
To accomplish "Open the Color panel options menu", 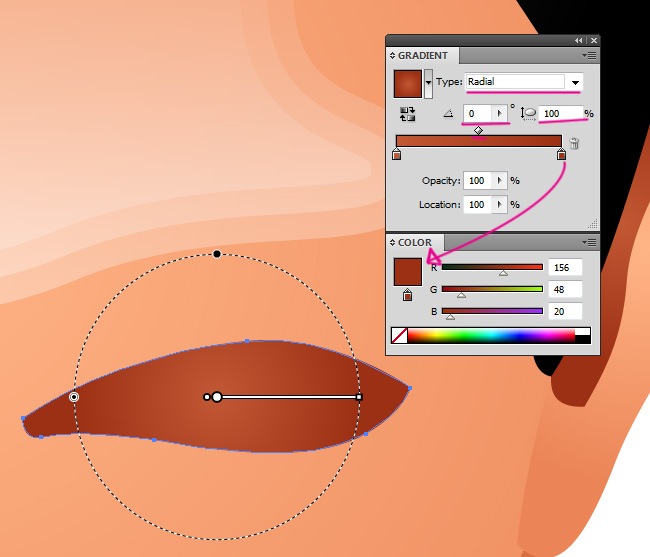I will tap(590, 242).
